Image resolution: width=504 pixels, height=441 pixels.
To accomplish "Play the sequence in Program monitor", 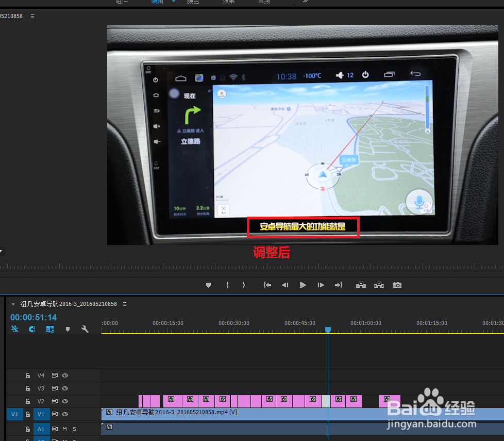I will coord(303,285).
